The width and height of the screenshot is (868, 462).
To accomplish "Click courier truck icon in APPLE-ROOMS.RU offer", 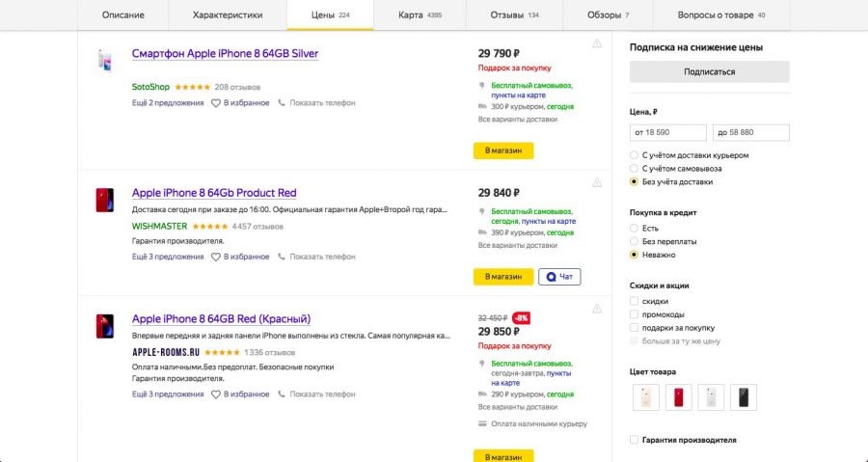I will point(482,394).
